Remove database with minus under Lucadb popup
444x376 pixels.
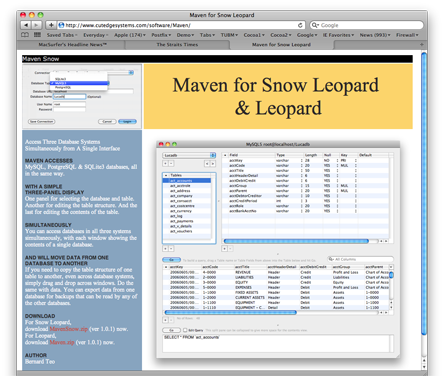tap(171, 164)
